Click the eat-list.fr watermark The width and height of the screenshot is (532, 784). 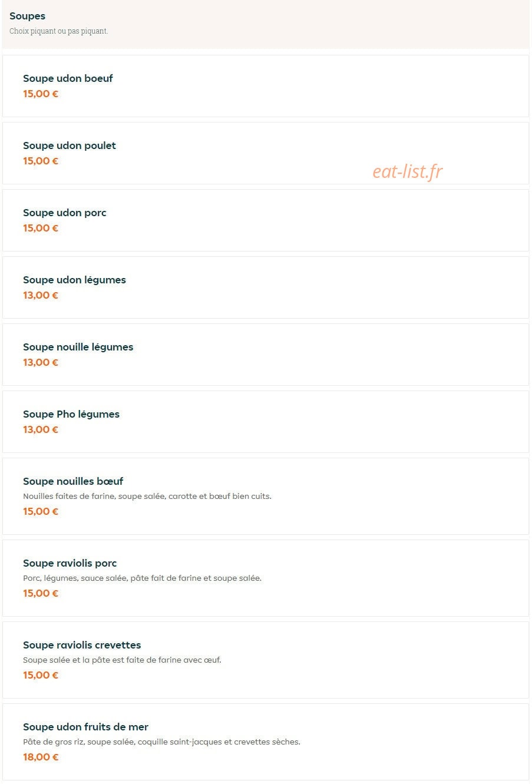pos(408,171)
